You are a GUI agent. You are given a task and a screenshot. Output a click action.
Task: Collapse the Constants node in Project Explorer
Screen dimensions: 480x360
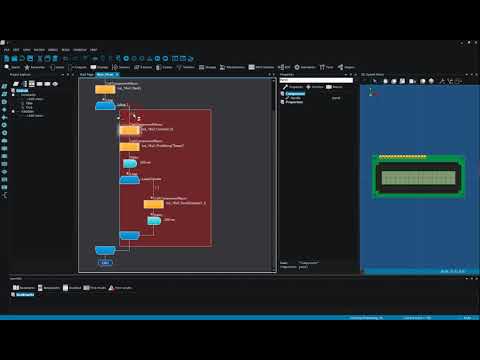13,95
